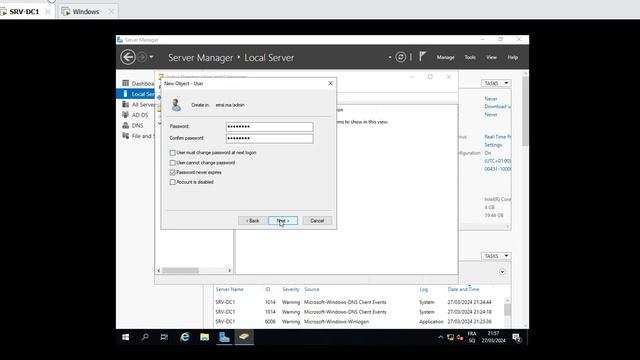The width and height of the screenshot is (640, 360).
Task: Sort events by ID column
Action: 268,289
